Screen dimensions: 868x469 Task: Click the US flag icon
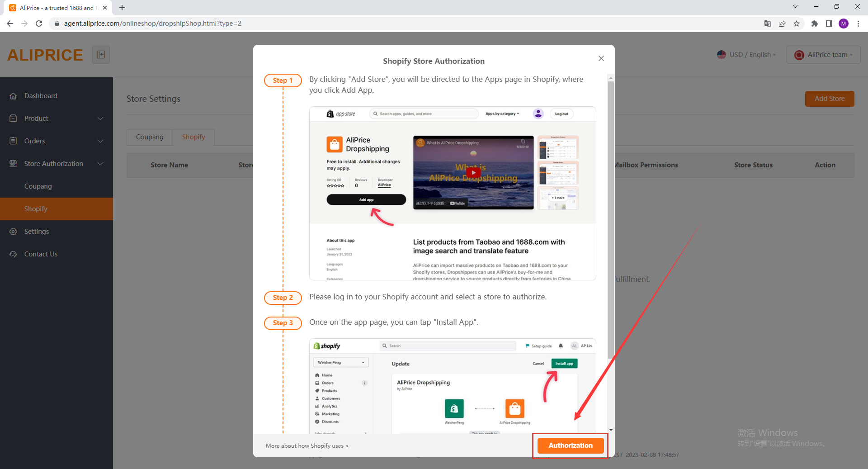[x=722, y=55]
